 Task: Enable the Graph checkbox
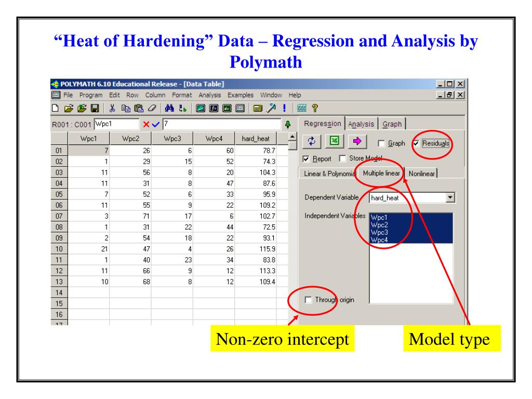(x=381, y=143)
